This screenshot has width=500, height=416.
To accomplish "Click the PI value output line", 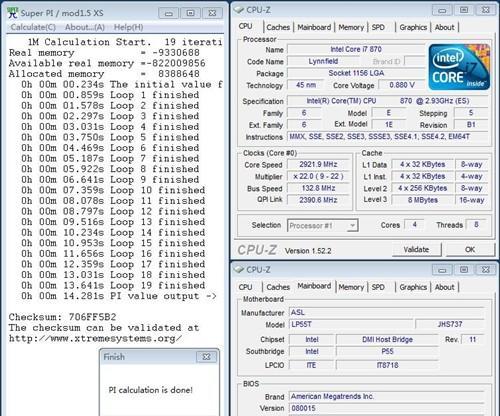I will (x=119, y=296).
